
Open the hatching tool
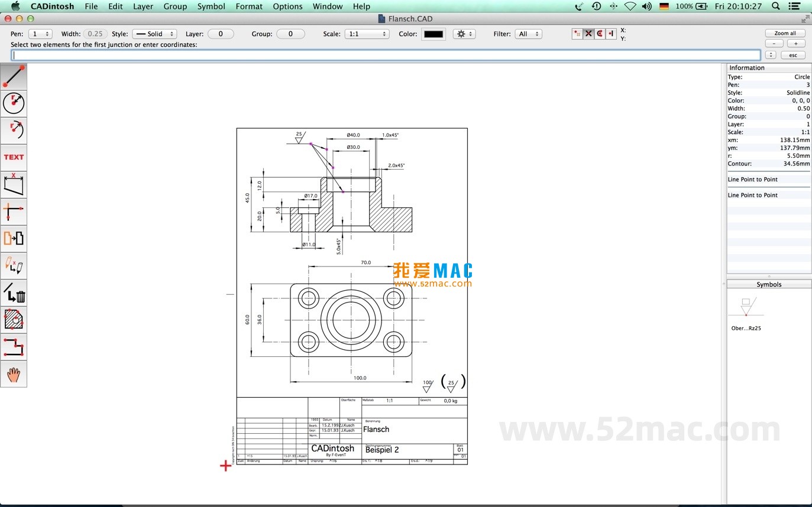click(x=13, y=320)
